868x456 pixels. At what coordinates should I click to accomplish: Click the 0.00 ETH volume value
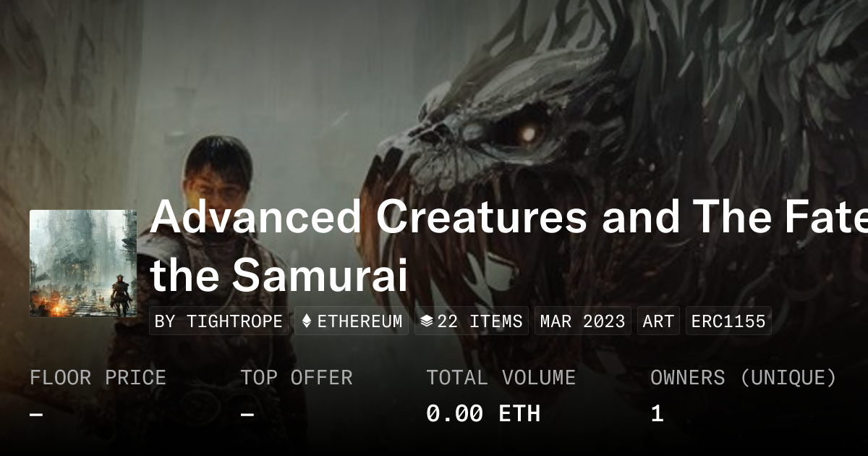click(x=483, y=414)
